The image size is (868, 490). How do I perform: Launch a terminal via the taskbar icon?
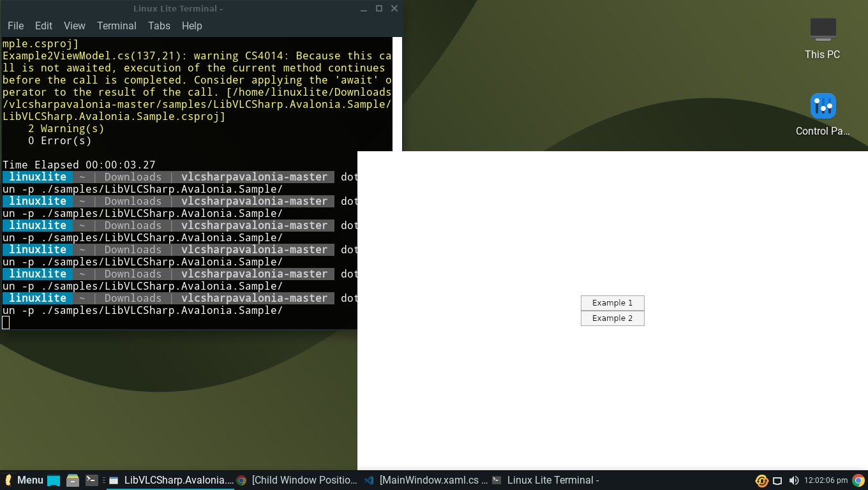coord(91,480)
